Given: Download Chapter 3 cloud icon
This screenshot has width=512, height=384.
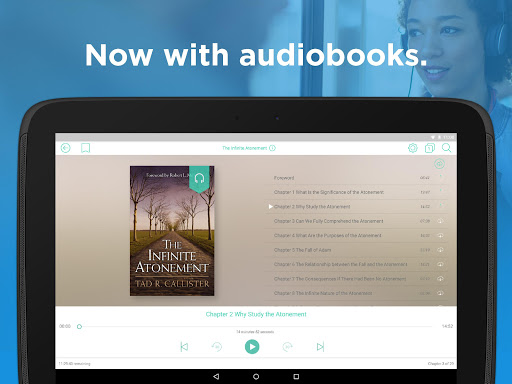Looking at the screenshot, I should pos(440,221).
